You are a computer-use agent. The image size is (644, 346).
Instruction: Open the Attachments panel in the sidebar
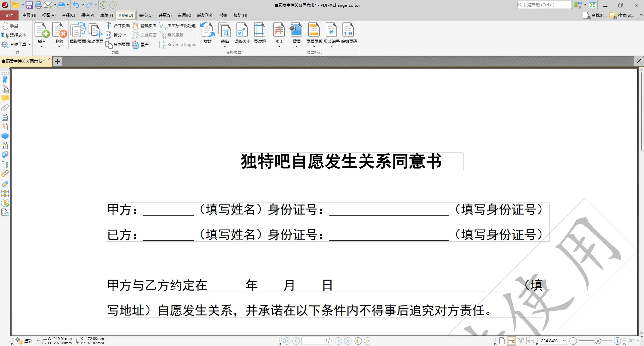[5, 108]
